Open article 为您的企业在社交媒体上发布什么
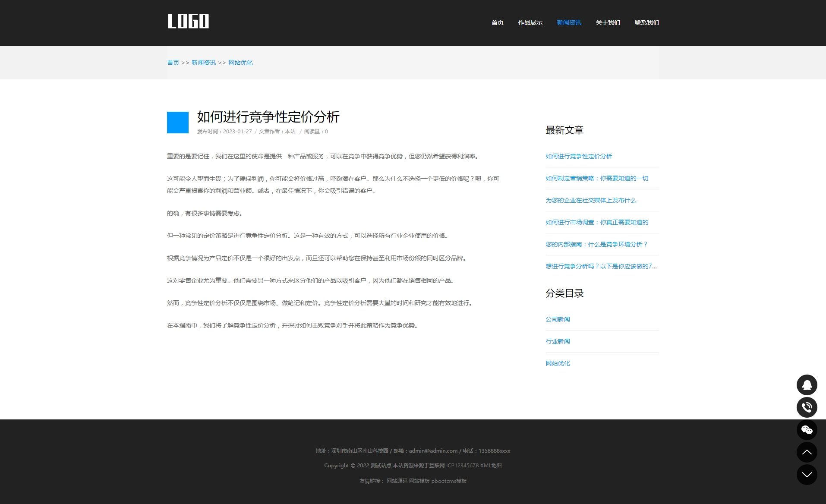The height and width of the screenshot is (504, 826). 590,200
